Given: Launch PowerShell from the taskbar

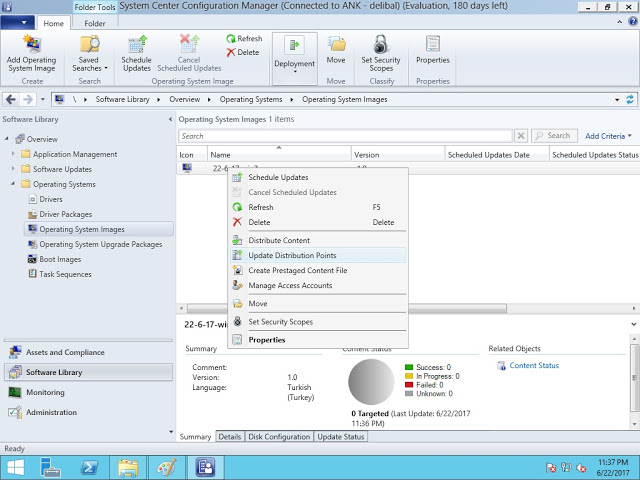Looking at the screenshot, I should pos(89,467).
